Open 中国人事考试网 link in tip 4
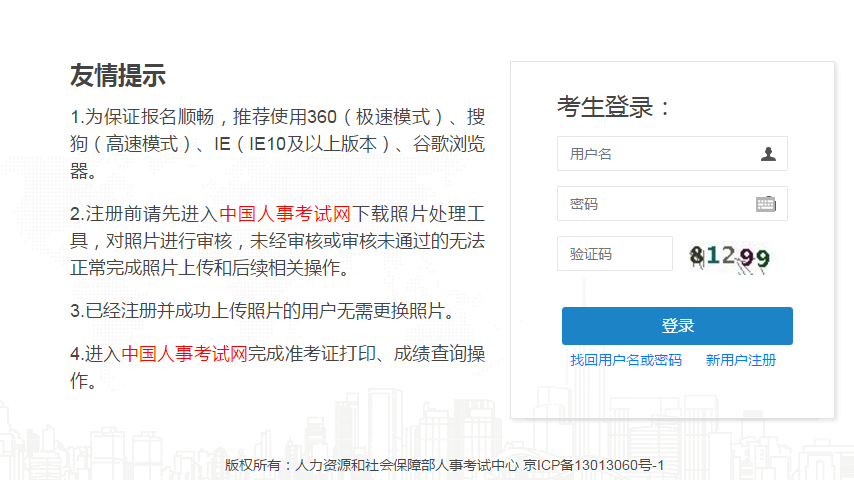 184,354
